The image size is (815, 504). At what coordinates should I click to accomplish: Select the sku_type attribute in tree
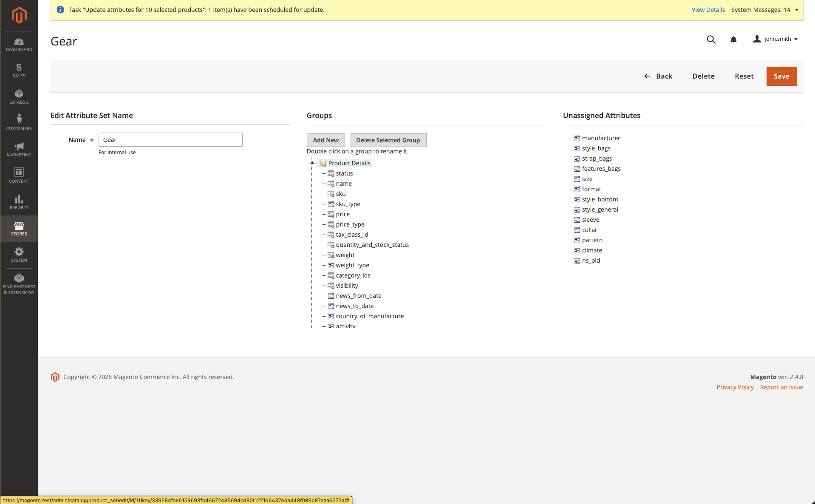pos(348,204)
